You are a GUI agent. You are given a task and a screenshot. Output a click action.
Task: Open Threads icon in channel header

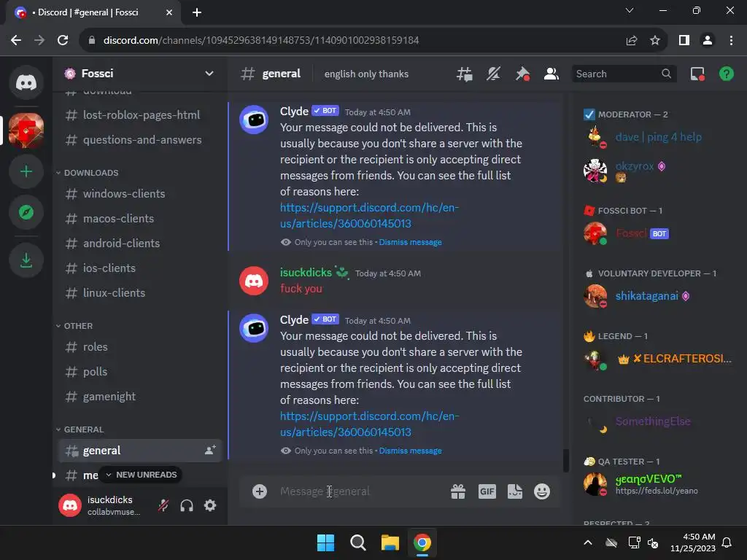point(465,74)
